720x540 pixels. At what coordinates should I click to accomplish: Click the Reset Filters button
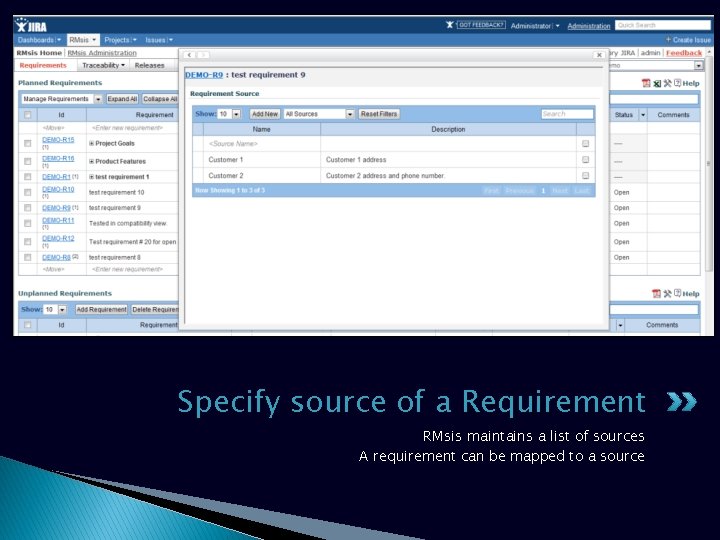379,114
